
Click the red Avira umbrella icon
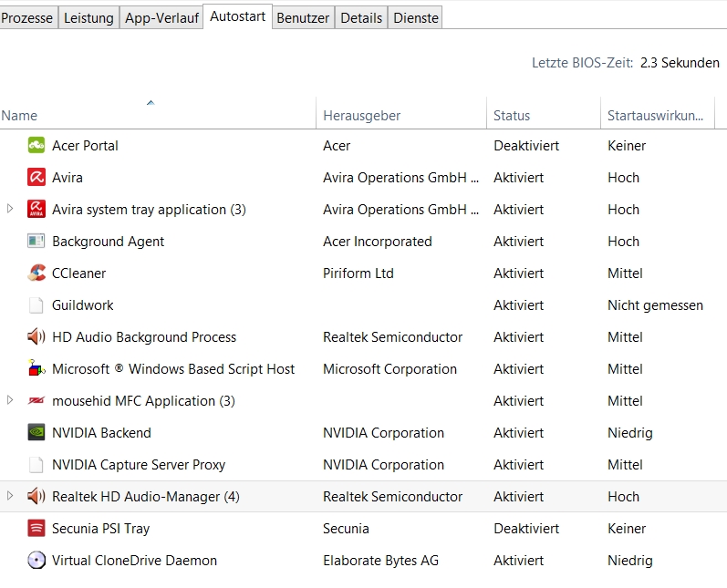[x=36, y=177]
